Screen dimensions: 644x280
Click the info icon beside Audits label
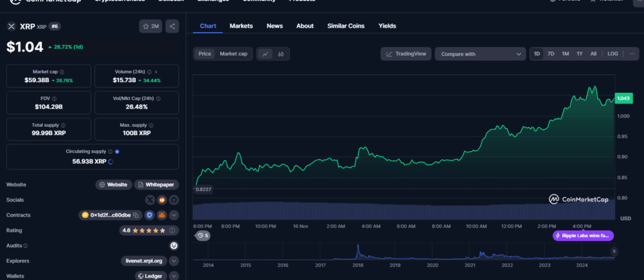point(25,246)
